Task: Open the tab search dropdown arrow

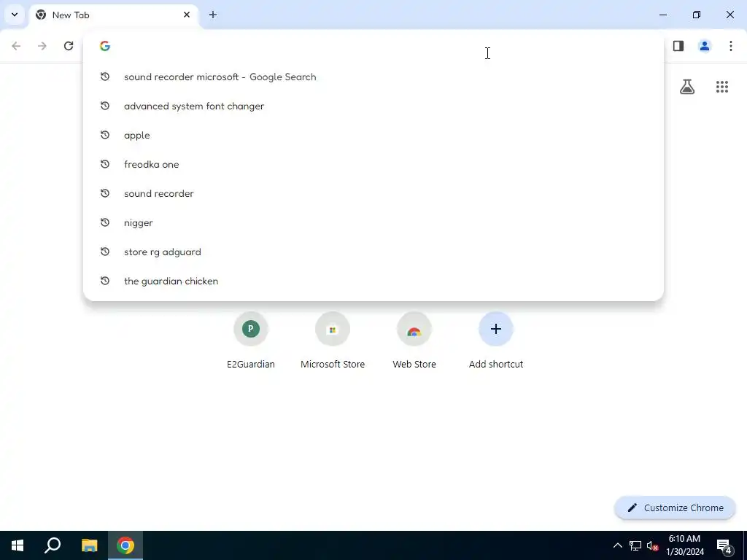Action: pos(15,15)
